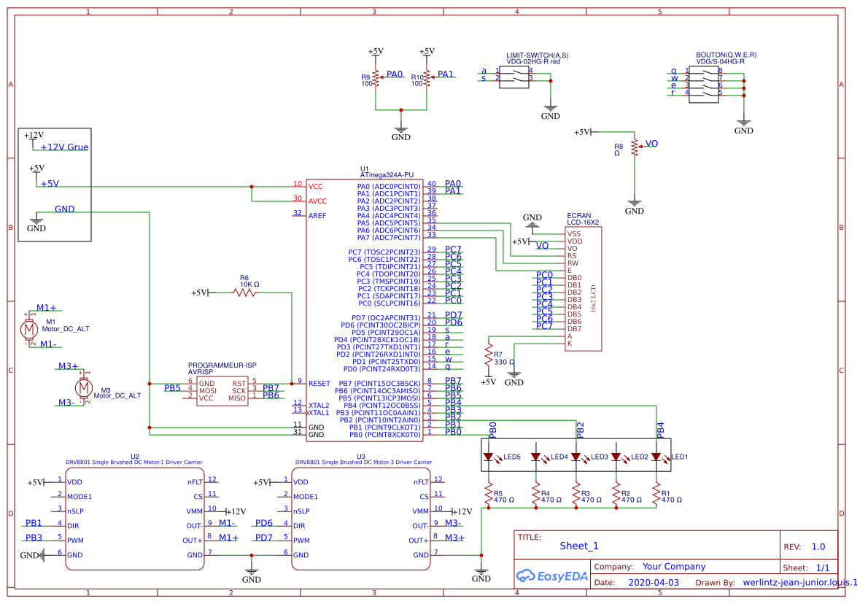Click the LED5 diode symbol
The height and width of the screenshot is (604, 868).
[x=490, y=456]
